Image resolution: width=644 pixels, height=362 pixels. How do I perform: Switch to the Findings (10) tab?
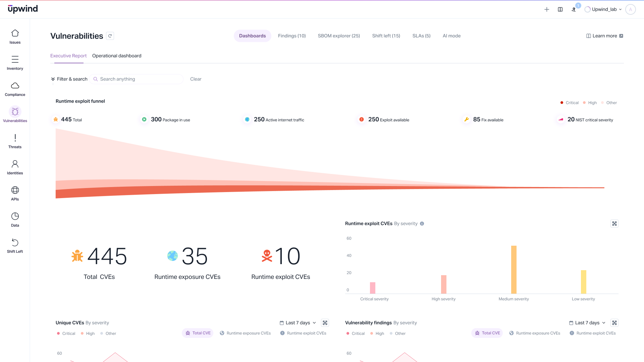[292, 36]
